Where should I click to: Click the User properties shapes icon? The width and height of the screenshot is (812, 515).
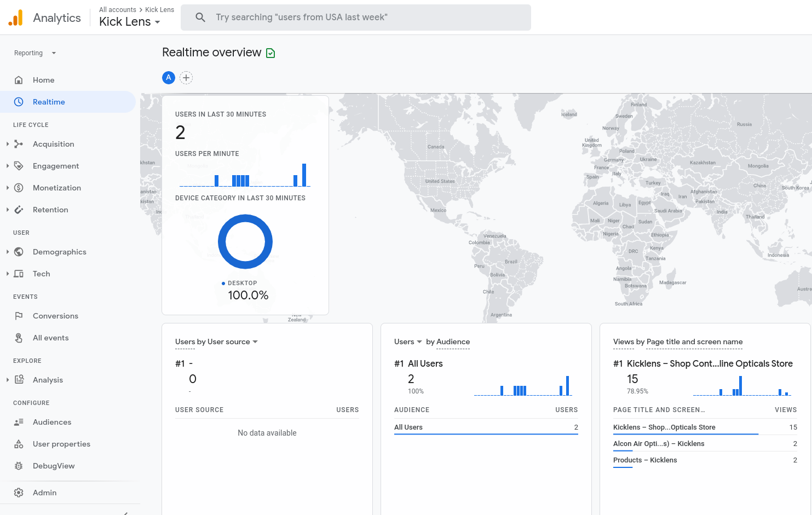click(19, 444)
